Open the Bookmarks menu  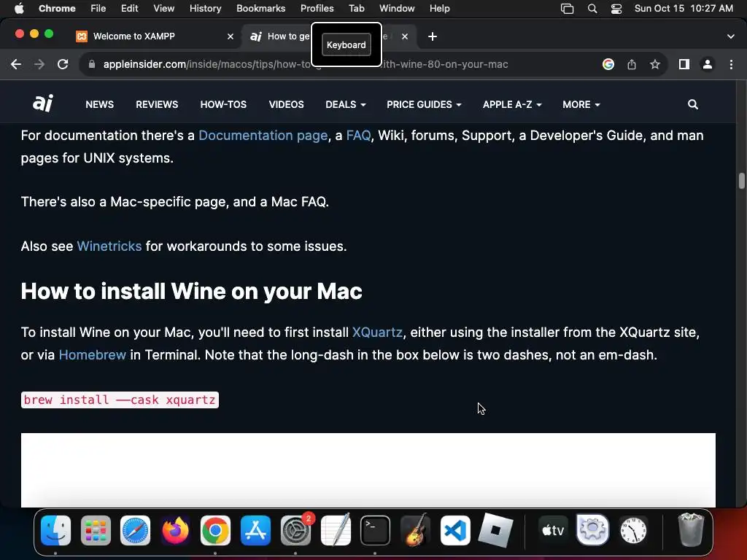click(x=260, y=9)
